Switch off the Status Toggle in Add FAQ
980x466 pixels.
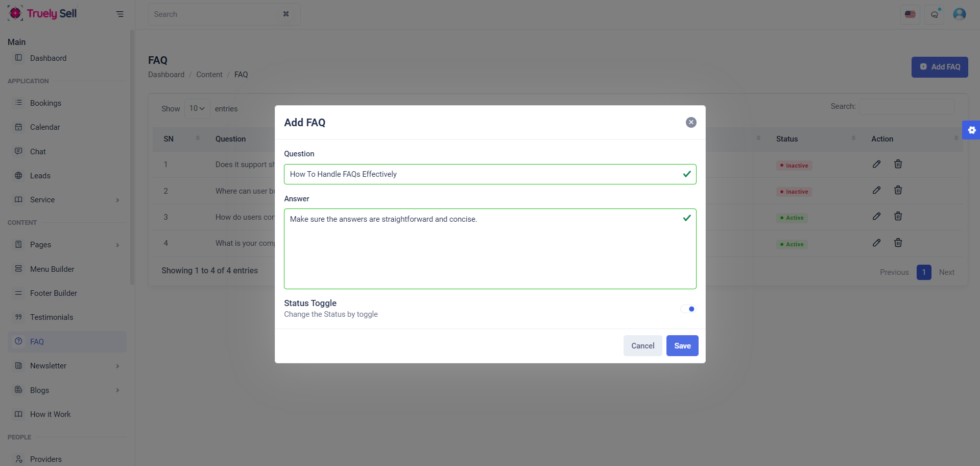pos(687,309)
